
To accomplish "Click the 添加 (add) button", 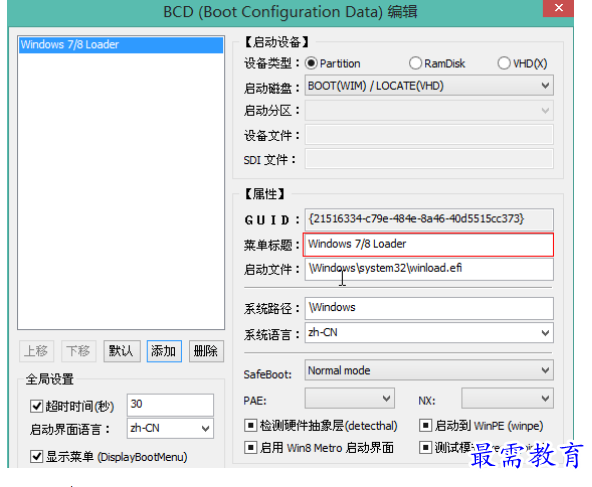I will tap(164, 351).
